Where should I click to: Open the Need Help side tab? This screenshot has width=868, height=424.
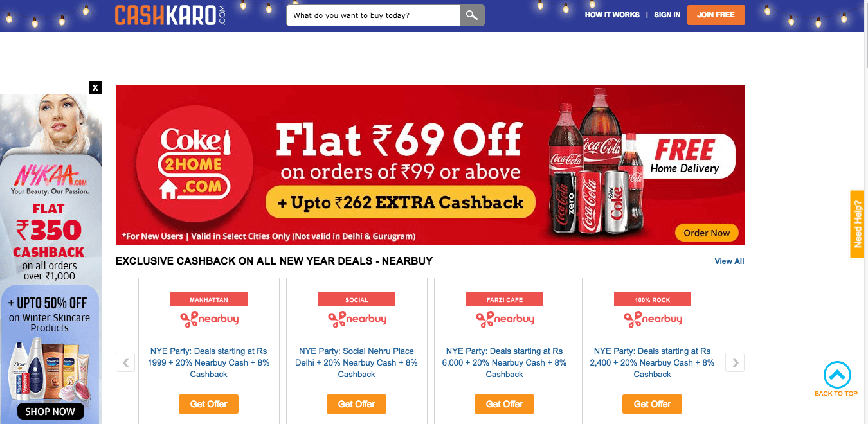point(857,224)
